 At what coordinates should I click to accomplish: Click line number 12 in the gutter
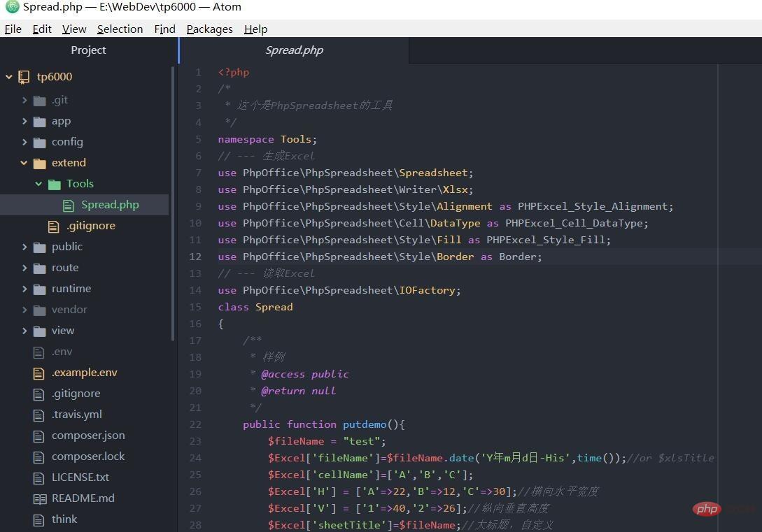[195, 257]
